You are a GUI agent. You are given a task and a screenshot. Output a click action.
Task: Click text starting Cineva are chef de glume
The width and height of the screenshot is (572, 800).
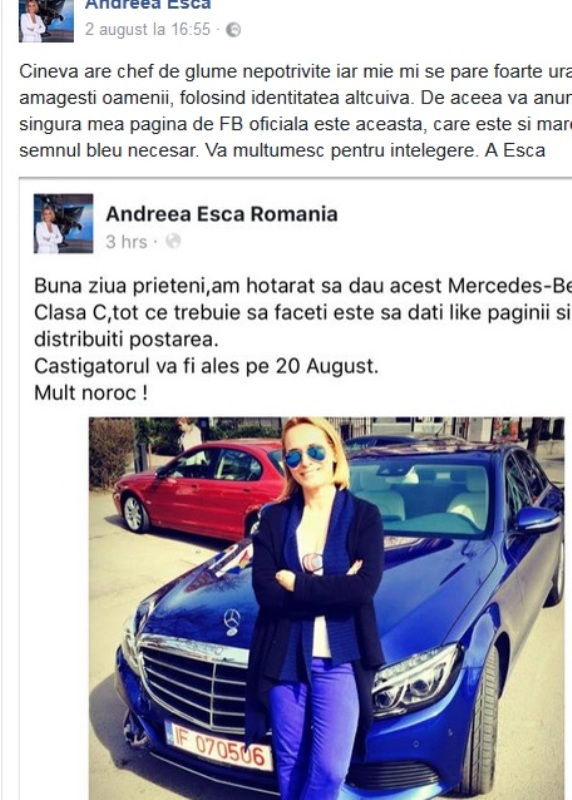pos(295,111)
